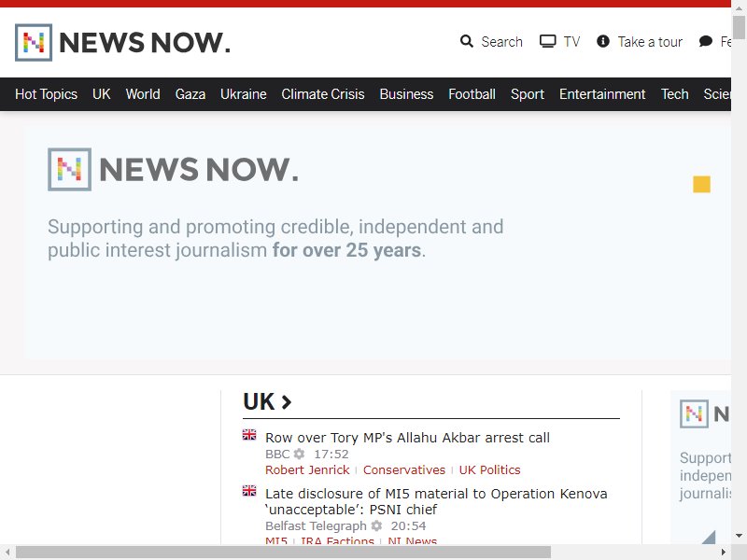This screenshot has width=747, height=560.
Task: Click the horizontal scrollbar right arrow
Action: pyautogui.click(x=724, y=553)
